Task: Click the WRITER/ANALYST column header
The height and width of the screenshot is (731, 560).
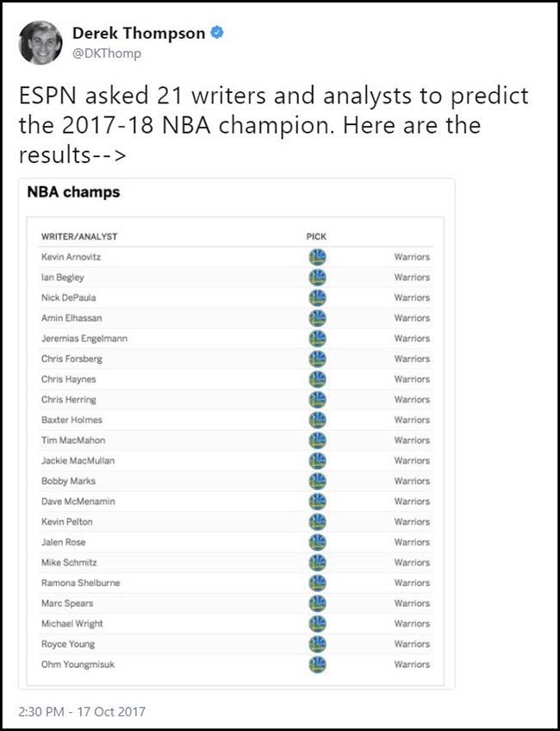Action: click(79, 236)
